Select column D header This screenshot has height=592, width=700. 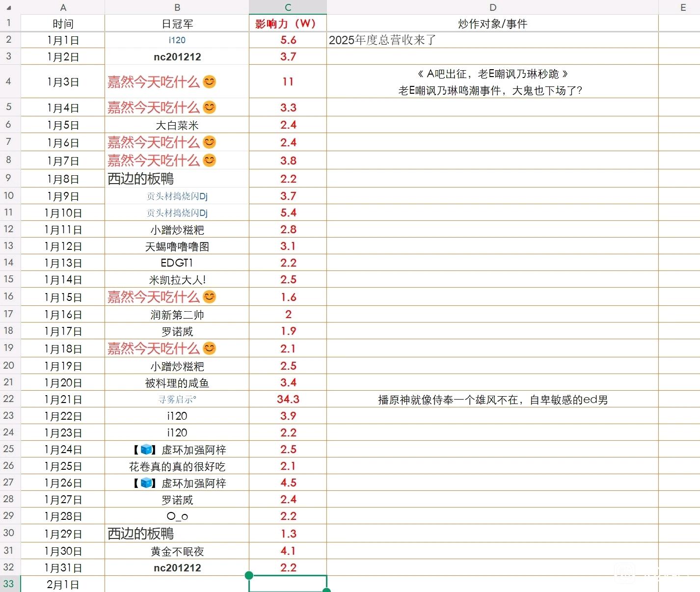click(492, 7)
